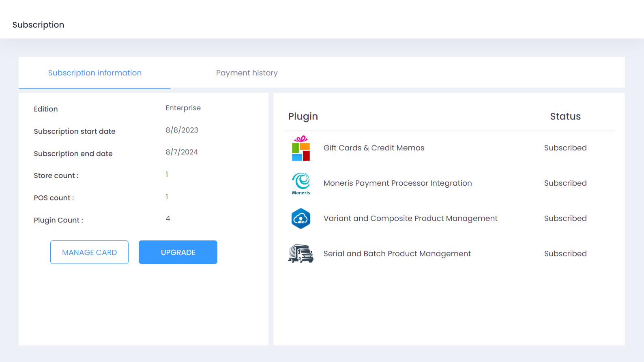Click the Subscription page heading

38,25
